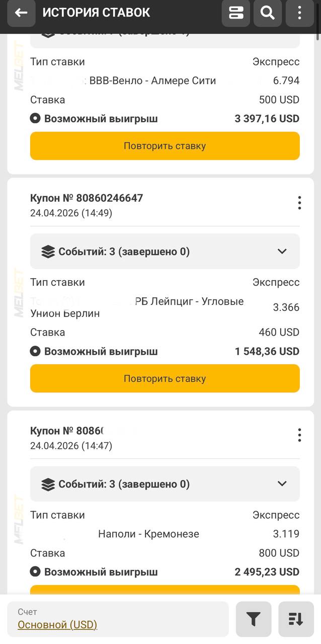
Task: Open options menu for coupon 80860246647
Action: (299, 203)
